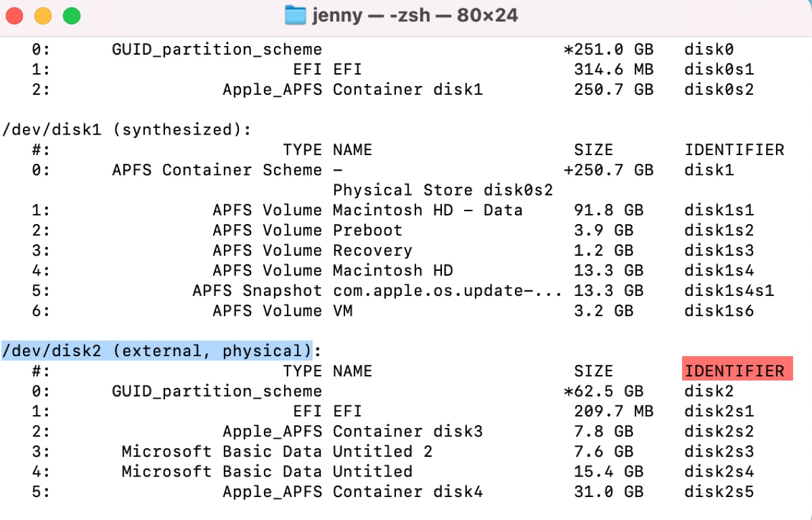Screen dimensions: 812x520
Task: Click the 'Container disk4' entry
Action: 408,492
